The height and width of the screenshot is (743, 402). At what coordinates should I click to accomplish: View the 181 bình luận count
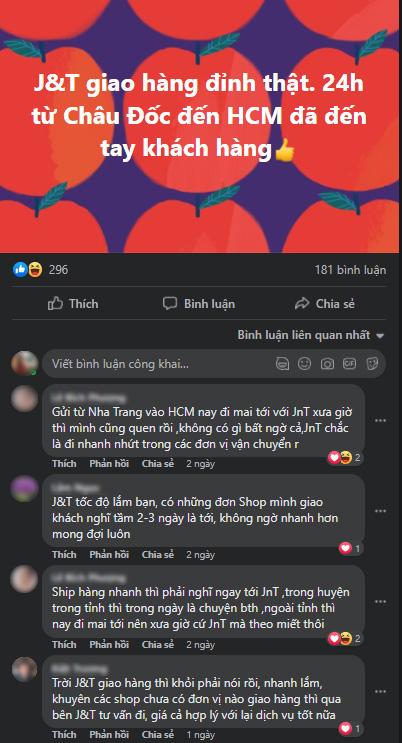tap(350, 270)
